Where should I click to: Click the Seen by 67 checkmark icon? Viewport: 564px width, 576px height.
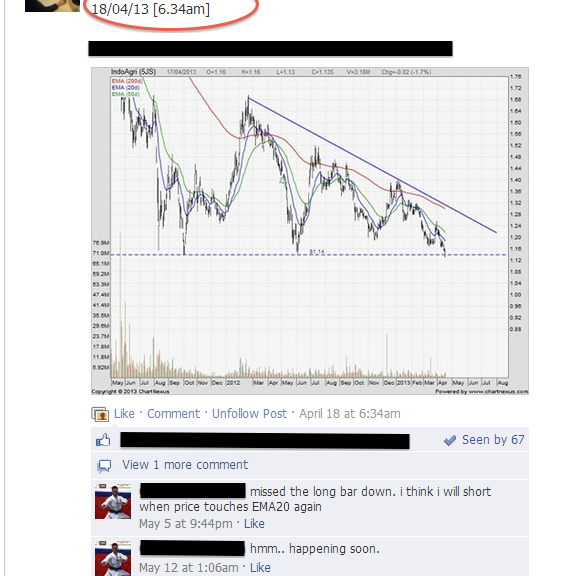point(450,440)
